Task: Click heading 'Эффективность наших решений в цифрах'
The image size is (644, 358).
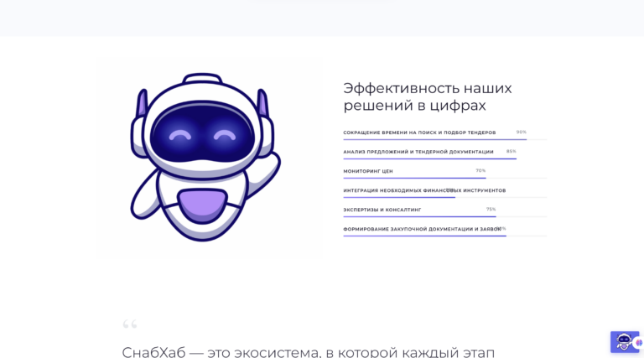Action: pos(428,97)
